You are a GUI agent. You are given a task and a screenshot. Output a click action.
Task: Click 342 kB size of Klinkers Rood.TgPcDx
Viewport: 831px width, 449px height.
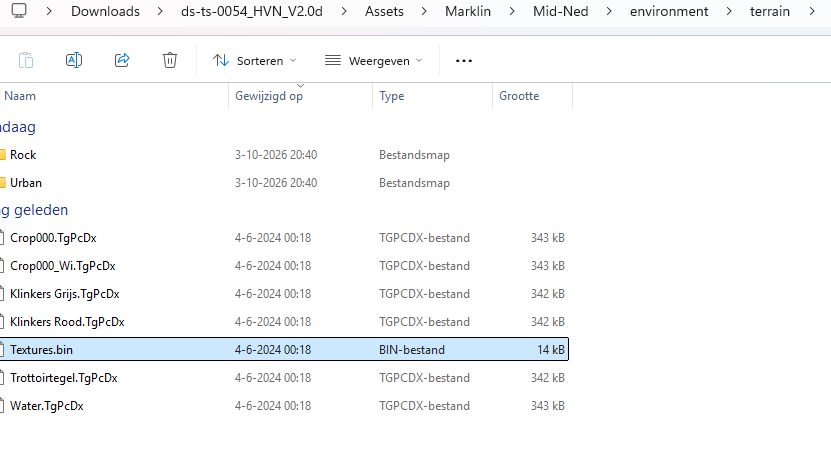pyautogui.click(x=548, y=322)
